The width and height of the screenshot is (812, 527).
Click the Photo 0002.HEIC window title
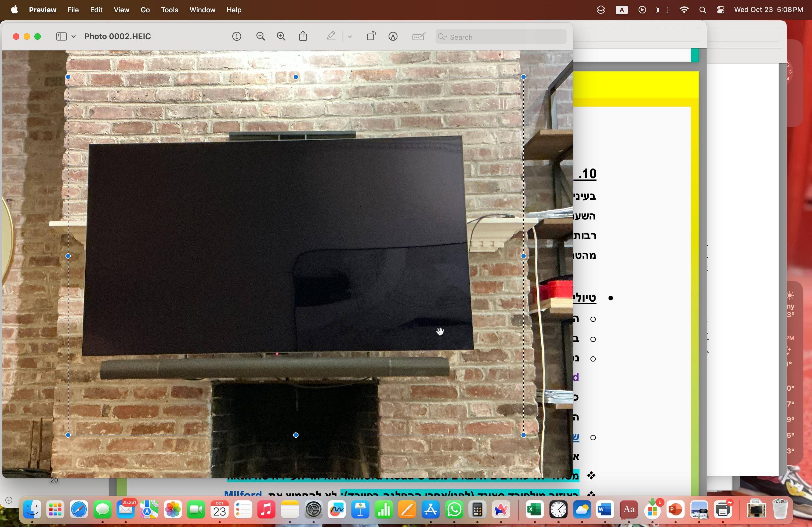click(x=117, y=36)
